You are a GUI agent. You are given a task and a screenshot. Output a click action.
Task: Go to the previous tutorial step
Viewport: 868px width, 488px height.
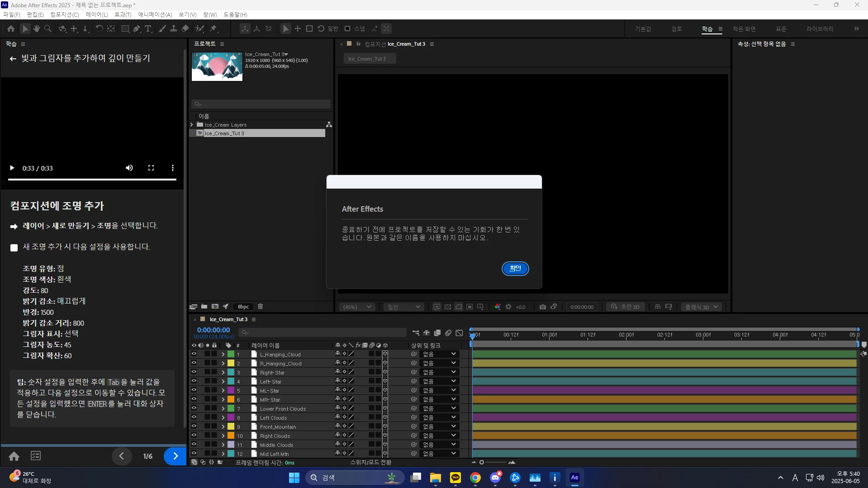[x=121, y=456]
